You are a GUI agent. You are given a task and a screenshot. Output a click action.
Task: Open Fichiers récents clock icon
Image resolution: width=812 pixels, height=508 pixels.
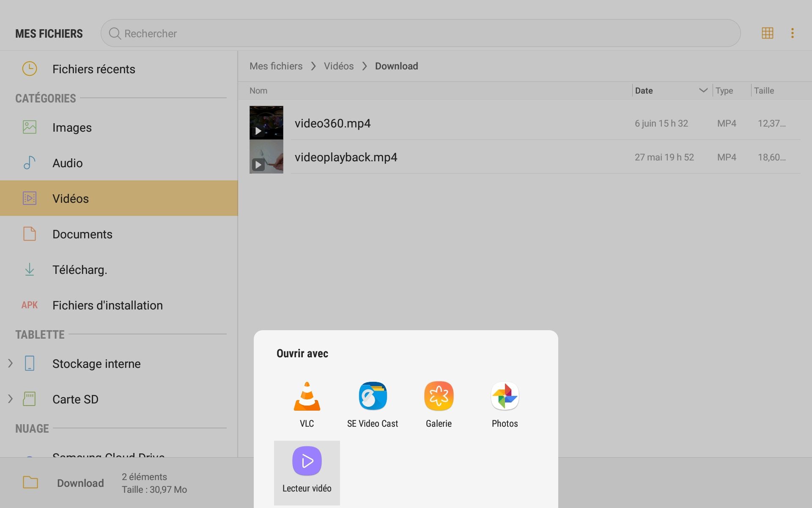[x=30, y=69]
